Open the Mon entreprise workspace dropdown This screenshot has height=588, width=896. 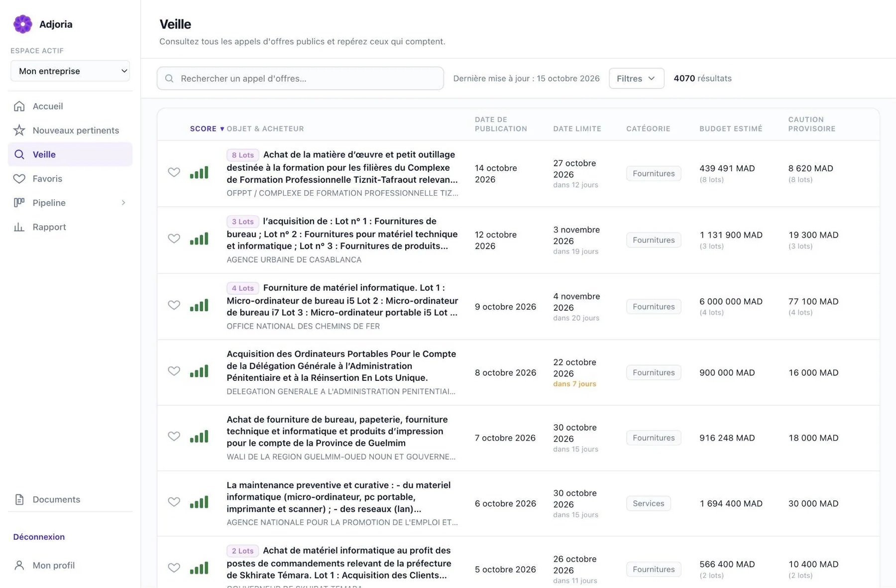(70, 71)
